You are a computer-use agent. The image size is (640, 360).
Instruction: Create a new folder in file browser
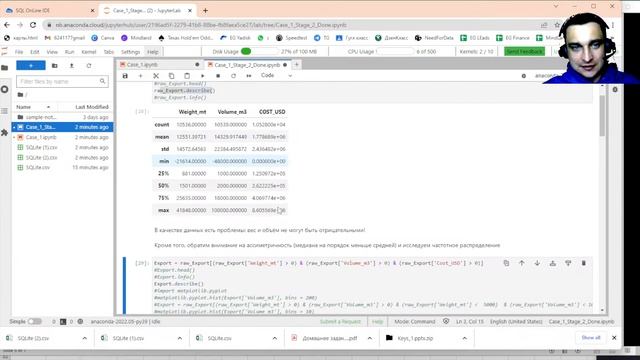55,66
